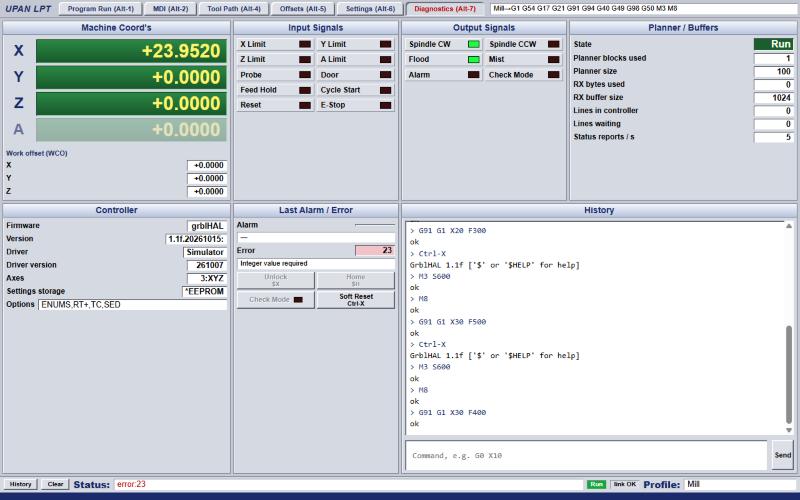The width and height of the screenshot is (800, 500).
Task: Click history line 'G91 G1 X30 F500'
Action: [x=452, y=322]
